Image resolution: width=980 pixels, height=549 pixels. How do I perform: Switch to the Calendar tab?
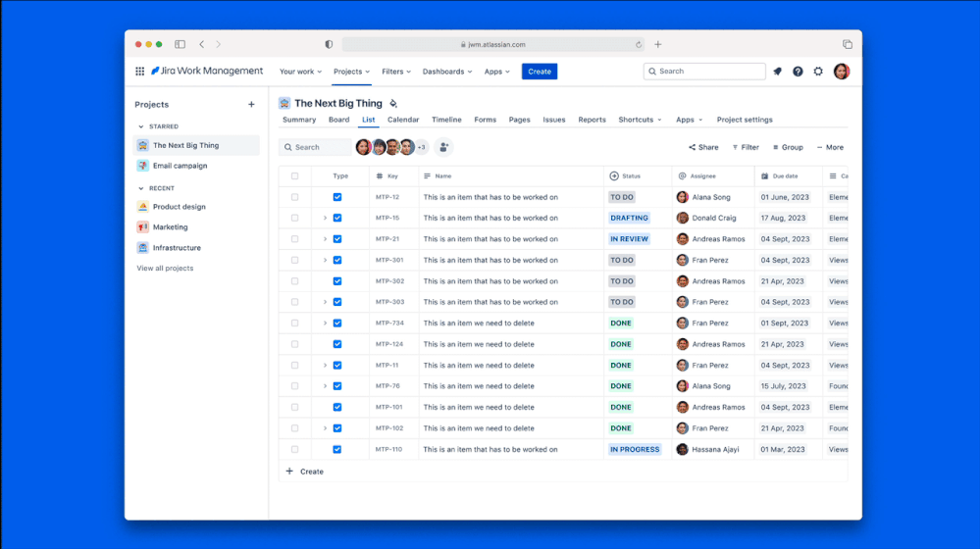pos(403,120)
